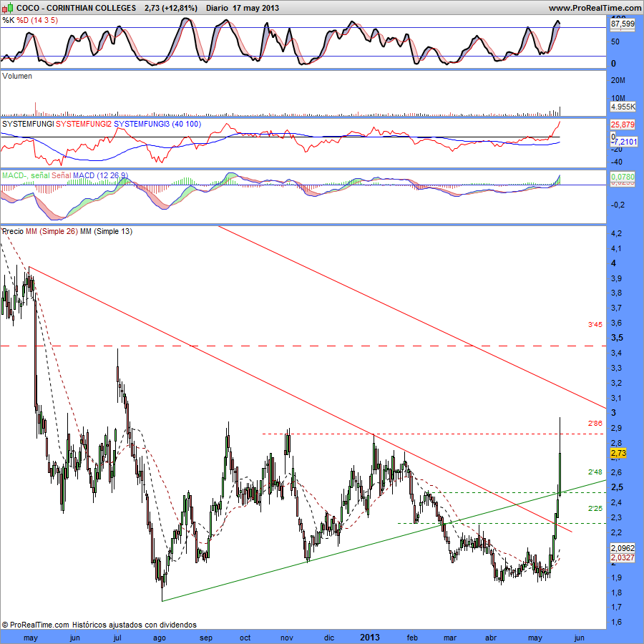Click the '17 may 2013' date label
Image resolution: width=644 pixels, height=644 pixels.
255,8
